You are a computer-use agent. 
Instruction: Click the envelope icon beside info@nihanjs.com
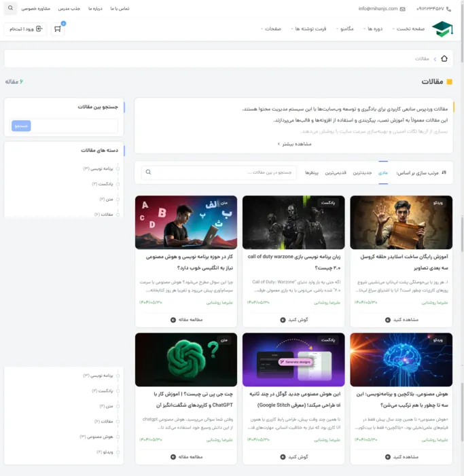tap(403, 9)
